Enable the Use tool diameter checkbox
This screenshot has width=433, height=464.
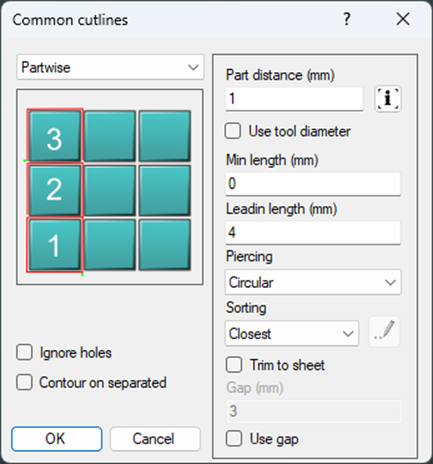233,131
